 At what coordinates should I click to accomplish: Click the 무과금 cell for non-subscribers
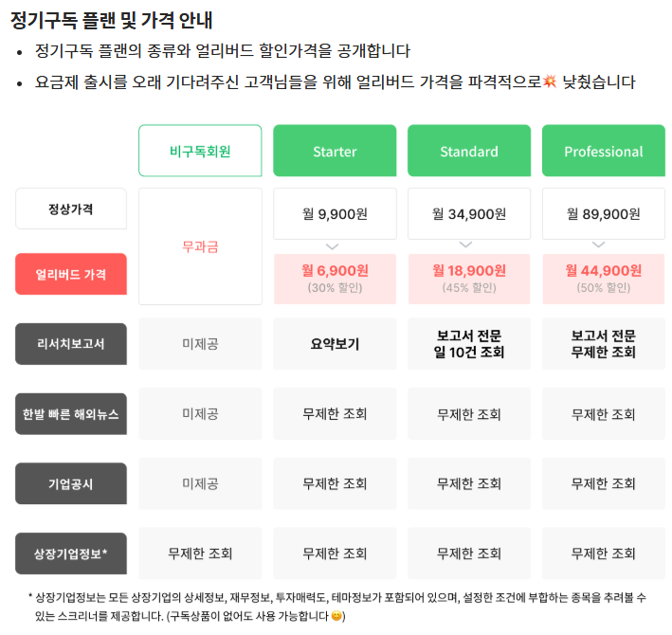[x=200, y=246]
